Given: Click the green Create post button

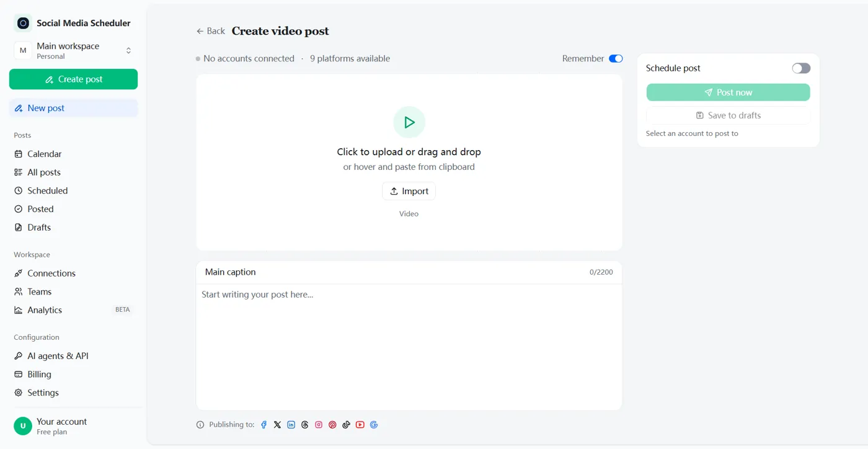Looking at the screenshot, I should click(x=73, y=79).
